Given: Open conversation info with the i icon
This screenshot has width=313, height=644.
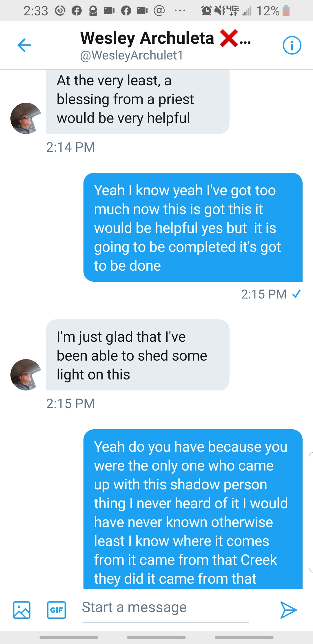Looking at the screenshot, I should 292,45.
